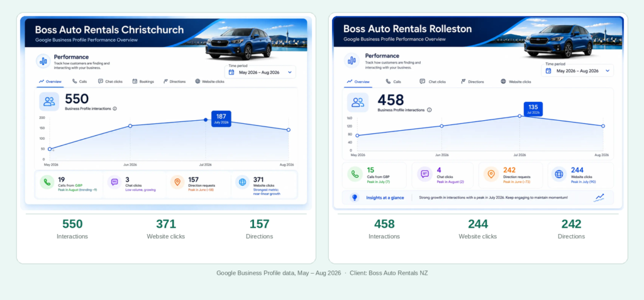Click the 187 July 2026 tooltip
The height and width of the screenshot is (300, 644).
(221, 118)
